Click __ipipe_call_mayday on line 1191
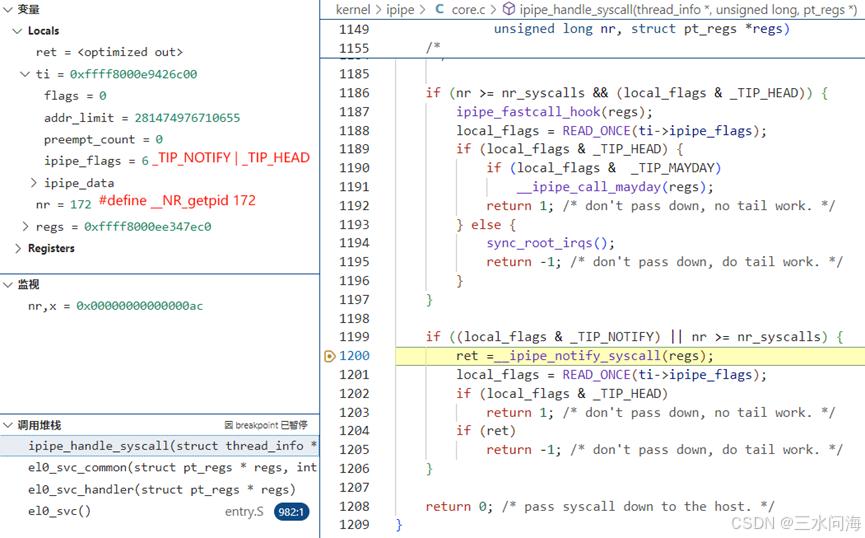 point(589,187)
